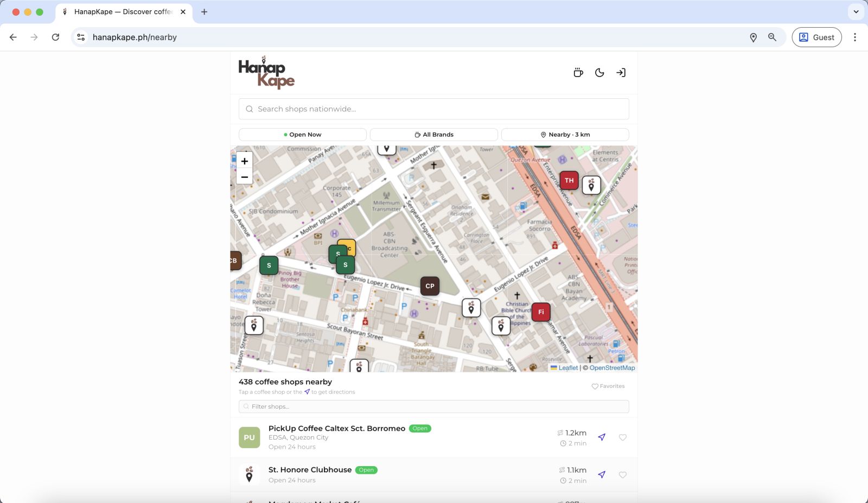Select the HanapKape browser tab

(123, 11)
